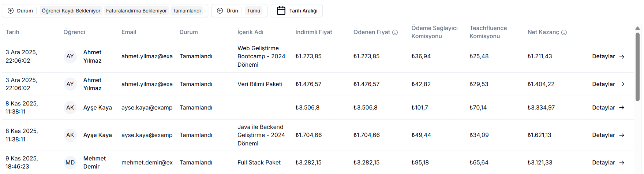Click the vertical scrollbar thumb
This screenshot has width=644, height=174.
(637, 66)
